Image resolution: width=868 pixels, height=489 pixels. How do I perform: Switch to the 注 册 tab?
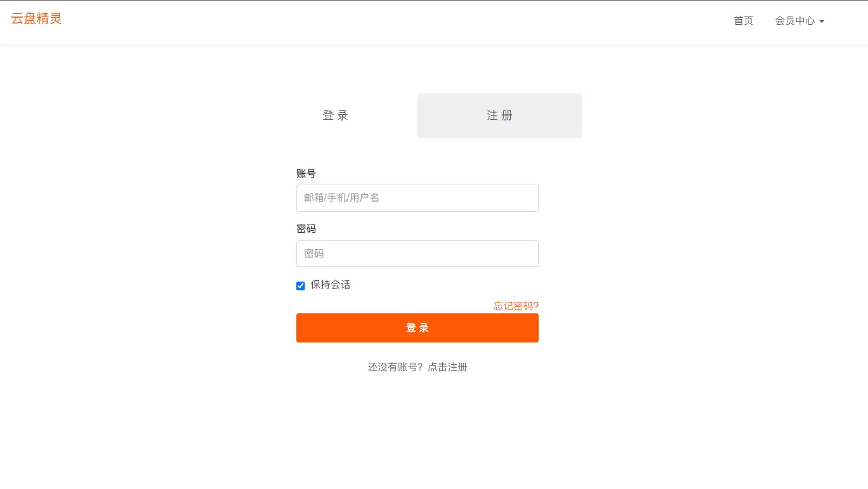(499, 115)
